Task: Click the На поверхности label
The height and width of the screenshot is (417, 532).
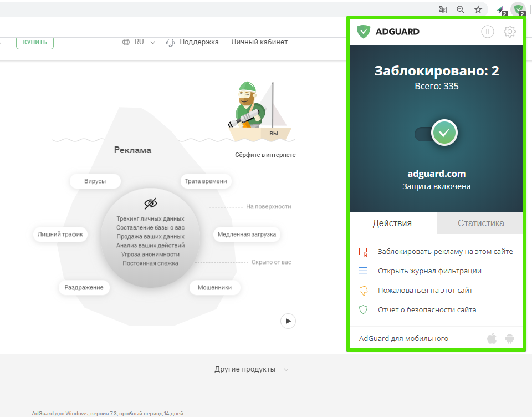Action: point(269,206)
